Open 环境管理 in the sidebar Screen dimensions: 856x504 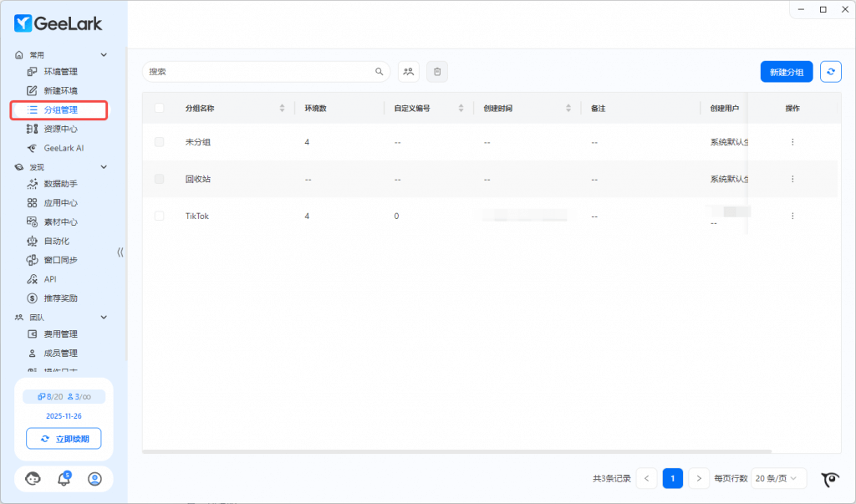[60, 72]
